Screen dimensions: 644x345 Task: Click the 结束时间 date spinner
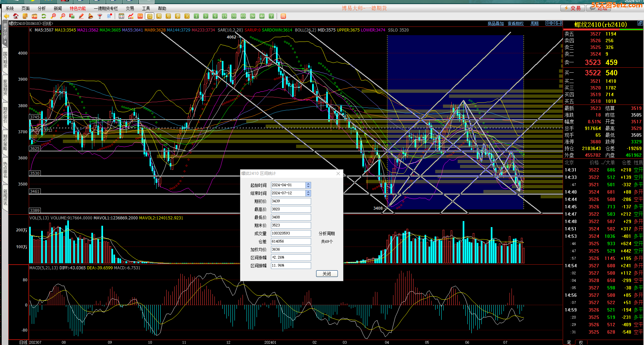308,193
